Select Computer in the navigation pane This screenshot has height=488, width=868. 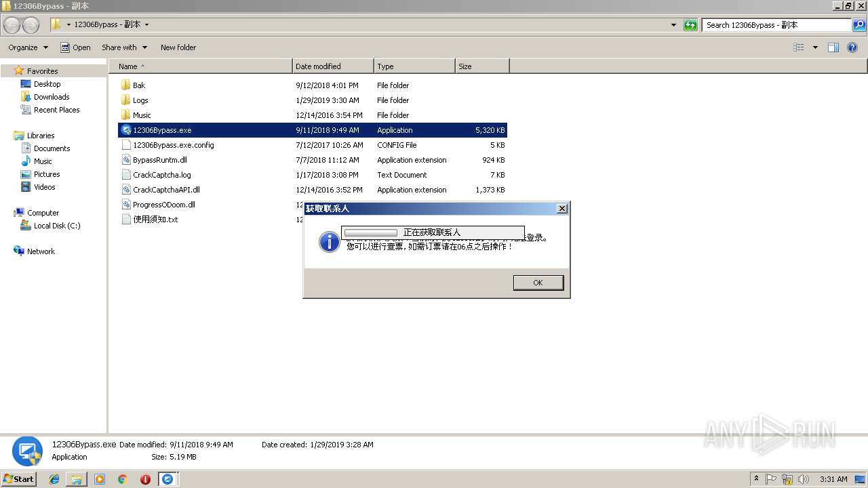click(x=43, y=213)
